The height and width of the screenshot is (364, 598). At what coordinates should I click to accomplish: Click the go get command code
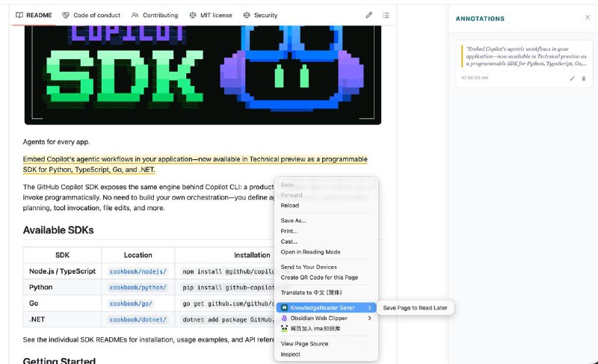[228, 303]
